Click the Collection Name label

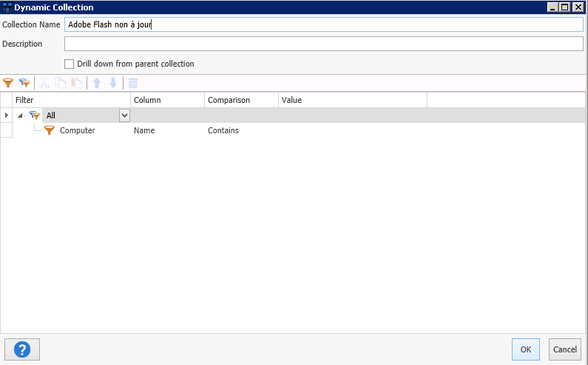click(x=31, y=24)
